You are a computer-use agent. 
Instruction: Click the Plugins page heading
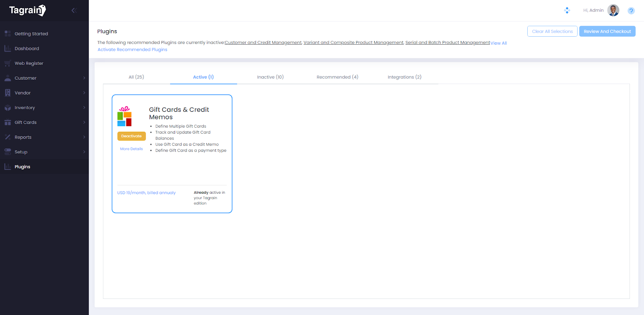click(107, 31)
